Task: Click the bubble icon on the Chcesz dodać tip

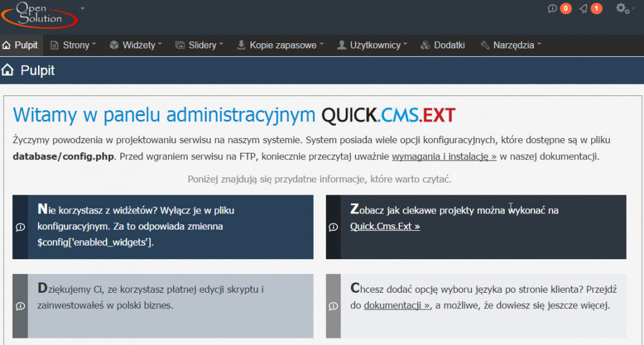Action: 333,306
